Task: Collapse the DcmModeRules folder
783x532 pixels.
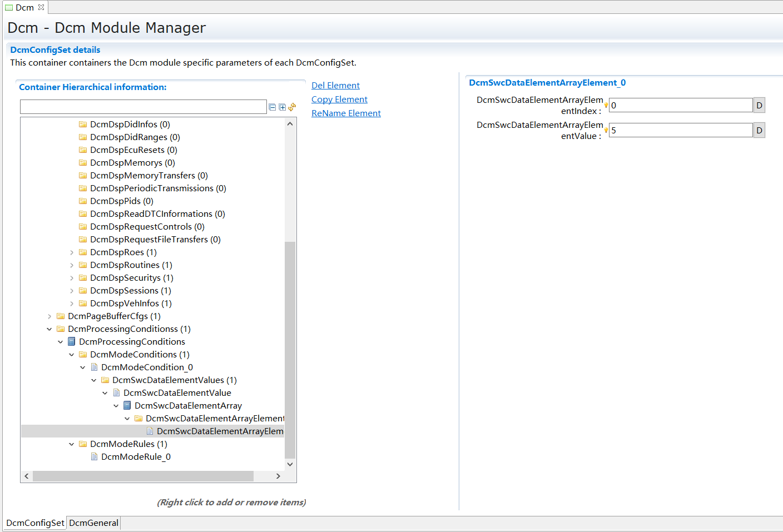Action: point(72,444)
